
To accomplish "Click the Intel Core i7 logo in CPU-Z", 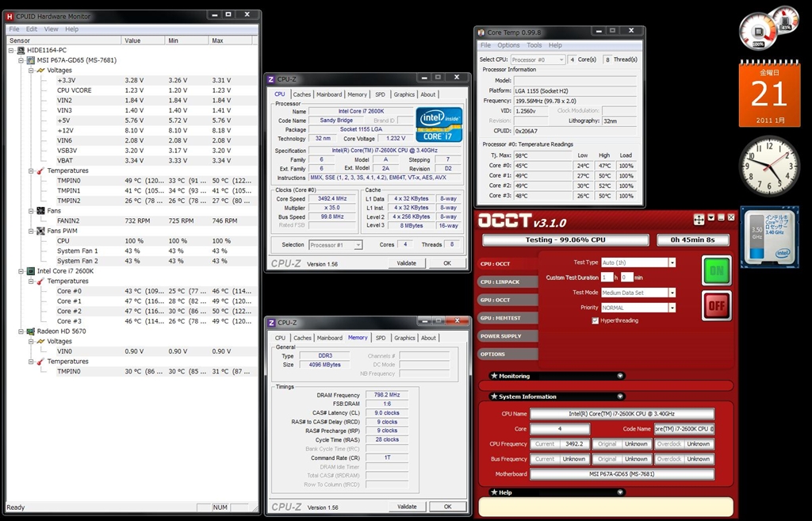I will 439,125.
